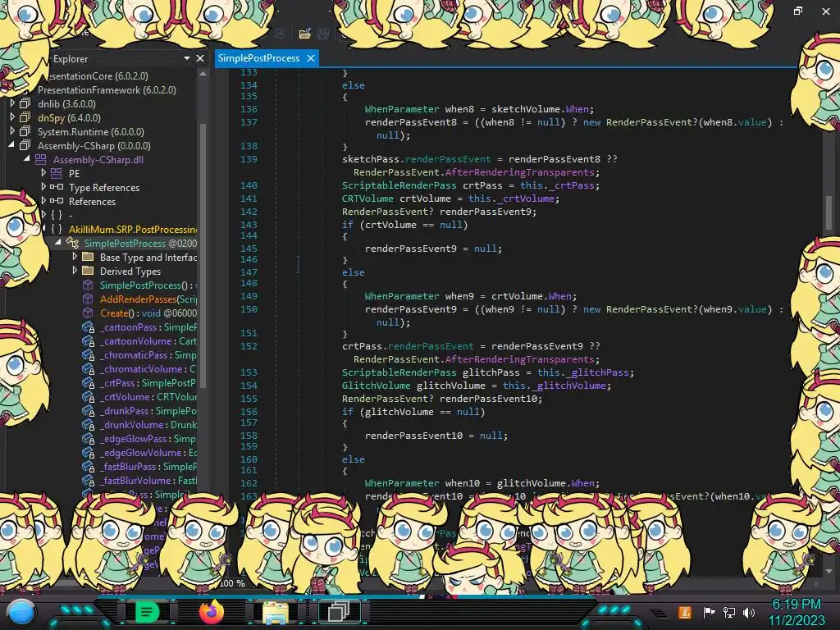Click _glitchPass reference on line 153
The width and height of the screenshot is (840, 630).
point(597,372)
